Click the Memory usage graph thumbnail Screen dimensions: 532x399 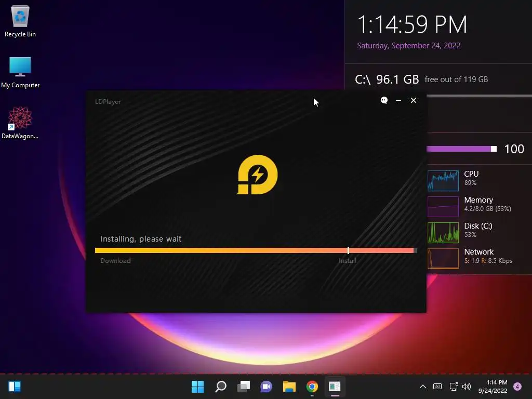443,207
